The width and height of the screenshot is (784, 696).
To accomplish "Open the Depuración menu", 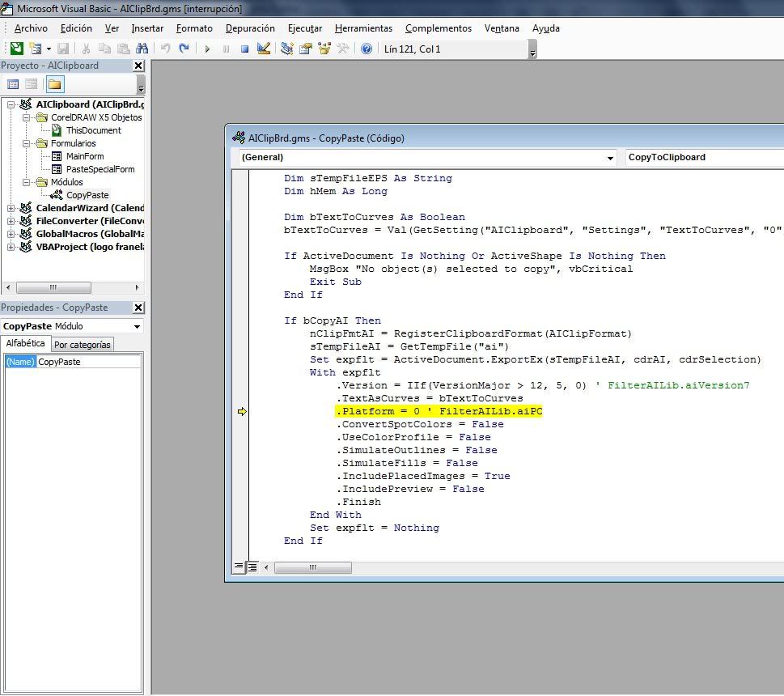I will (250, 28).
